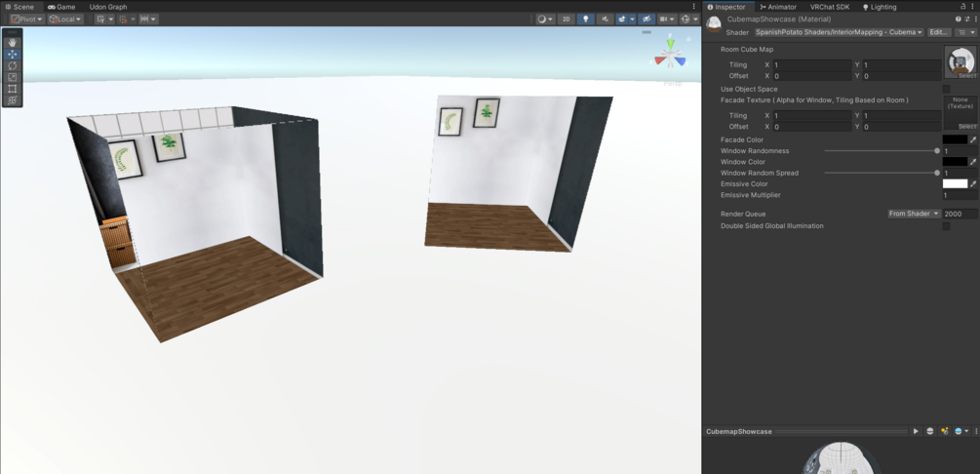Open the Emissive Color swatch

click(x=955, y=184)
